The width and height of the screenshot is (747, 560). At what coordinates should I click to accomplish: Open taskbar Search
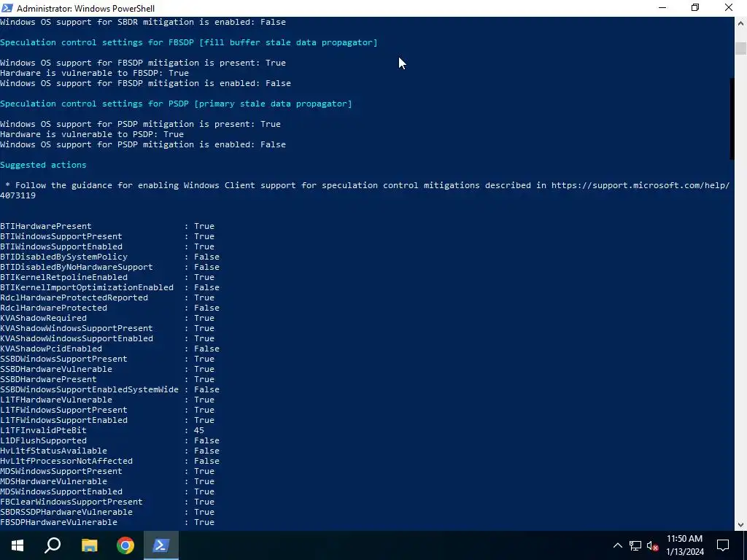[x=53, y=545]
